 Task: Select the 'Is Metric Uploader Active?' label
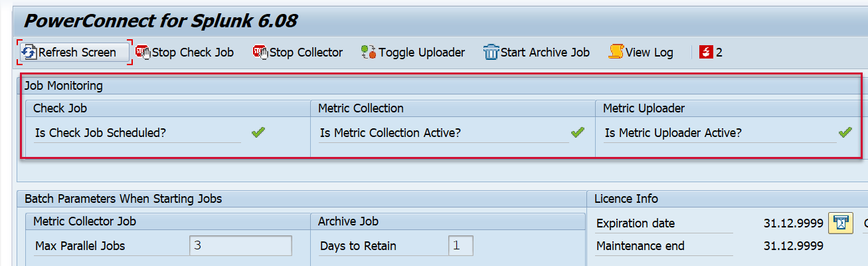673,133
